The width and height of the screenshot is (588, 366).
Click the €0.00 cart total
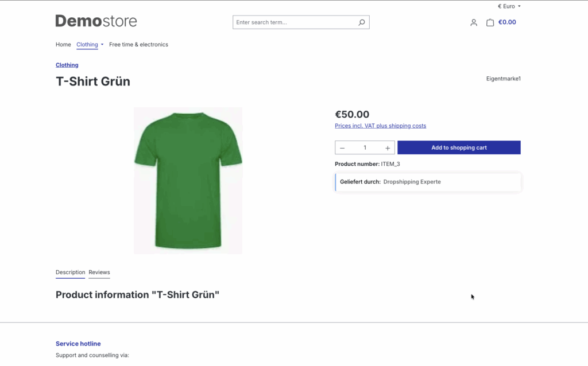(x=507, y=22)
